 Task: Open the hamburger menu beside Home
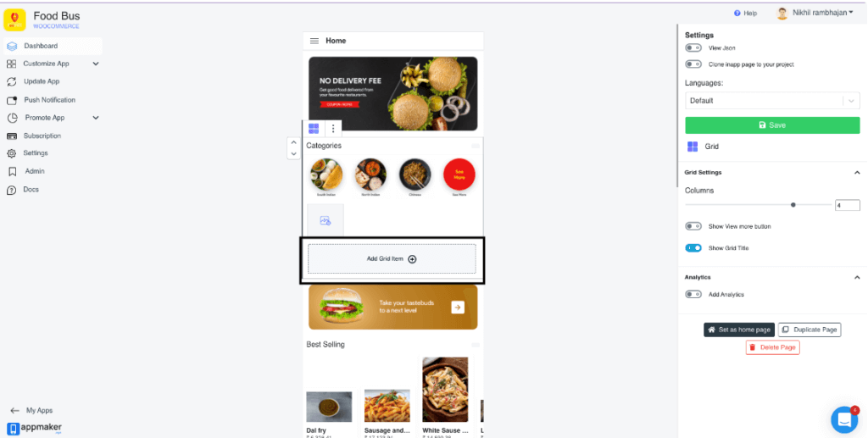click(x=314, y=41)
